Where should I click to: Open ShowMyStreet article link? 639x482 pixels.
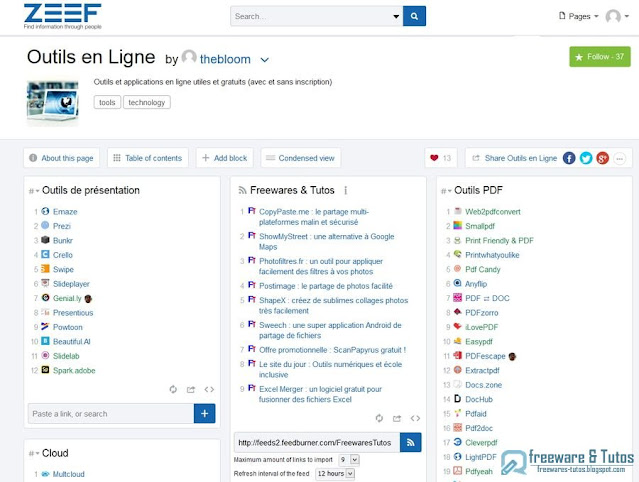tap(326, 242)
